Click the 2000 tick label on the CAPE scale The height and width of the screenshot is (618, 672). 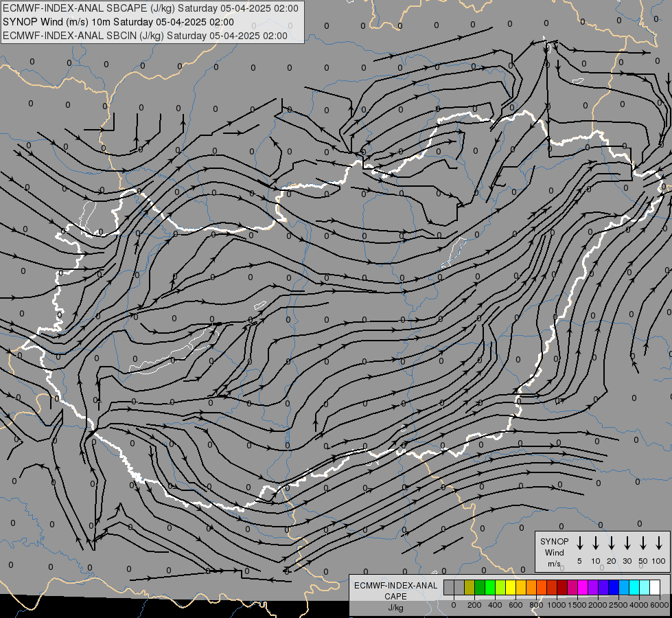[x=598, y=605]
